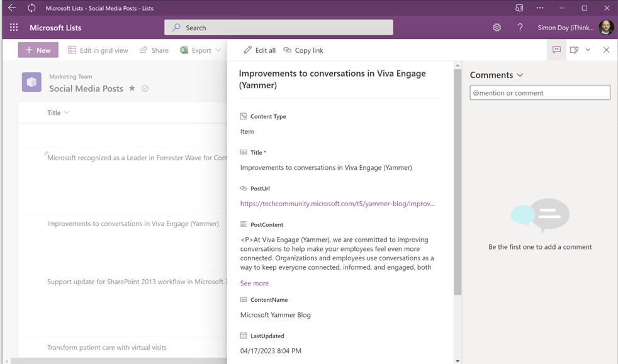Expand the Comments header chevron
The image size is (618, 364).
pyautogui.click(x=520, y=75)
